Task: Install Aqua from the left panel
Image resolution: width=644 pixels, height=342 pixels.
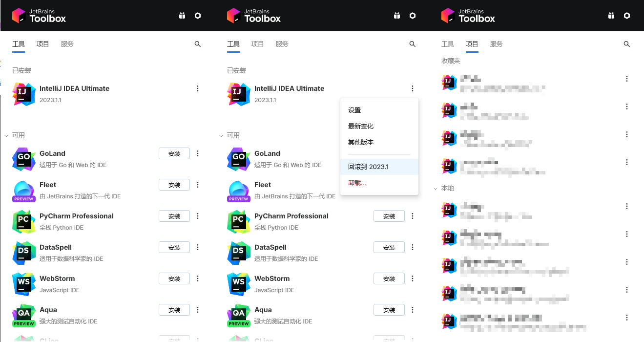Action: (174, 310)
